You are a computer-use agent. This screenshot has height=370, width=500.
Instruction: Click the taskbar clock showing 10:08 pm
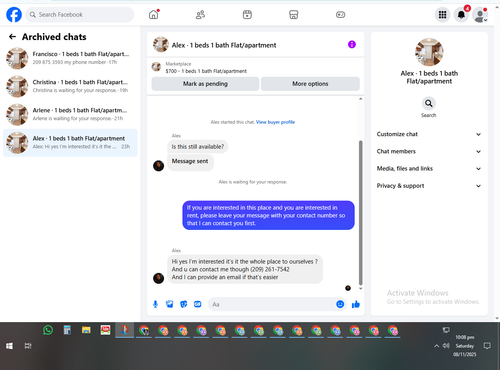465,346
